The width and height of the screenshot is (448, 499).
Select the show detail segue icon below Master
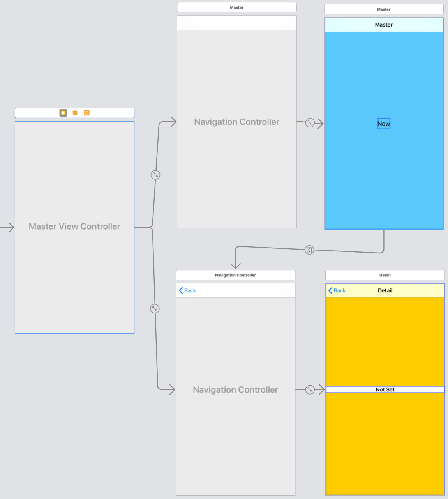pyautogui.click(x=309, y=250)
